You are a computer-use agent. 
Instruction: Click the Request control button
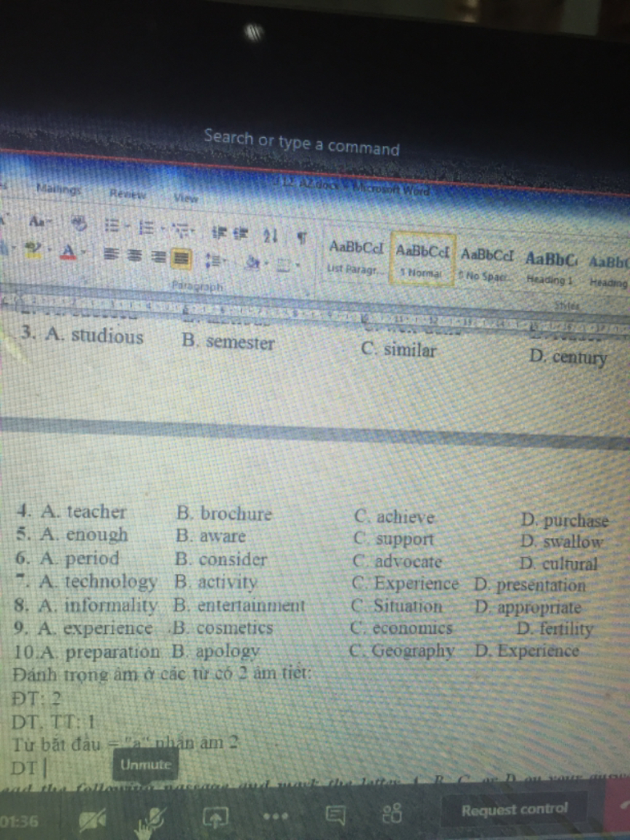point(514,809)
